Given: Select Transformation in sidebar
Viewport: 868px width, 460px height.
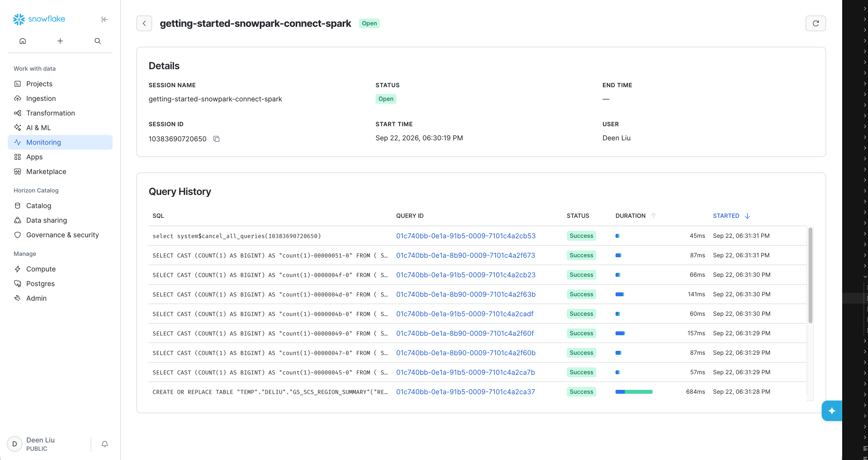Looking at the screenshot, I should [60, 113].
